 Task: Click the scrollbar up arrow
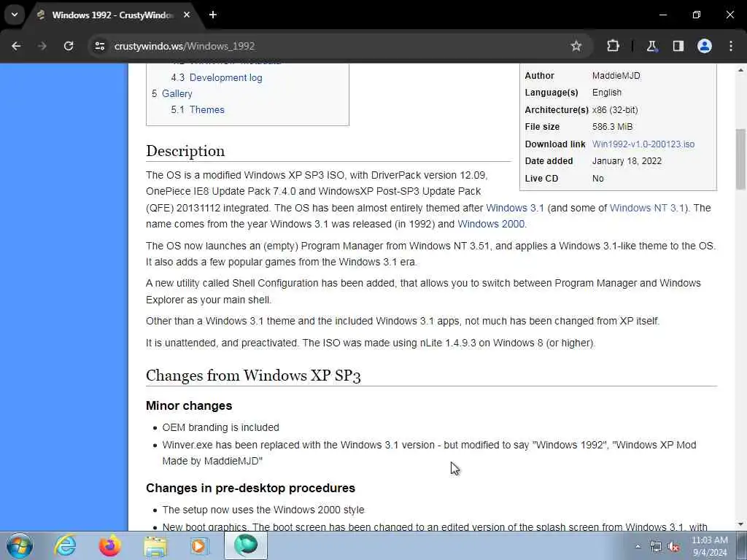(741, 71)
